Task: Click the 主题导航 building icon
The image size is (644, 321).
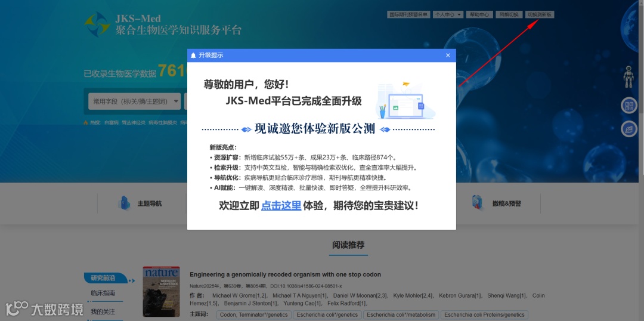Action: click(125, 203)
